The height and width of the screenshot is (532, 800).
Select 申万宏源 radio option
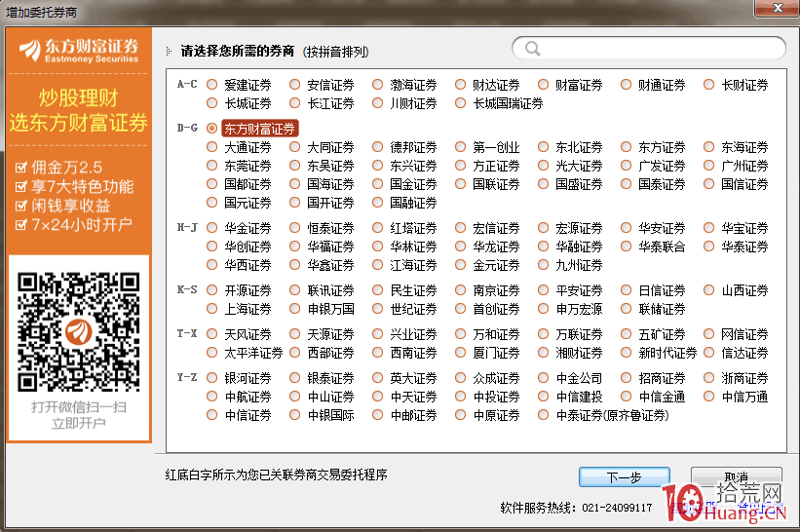[543, 309]
